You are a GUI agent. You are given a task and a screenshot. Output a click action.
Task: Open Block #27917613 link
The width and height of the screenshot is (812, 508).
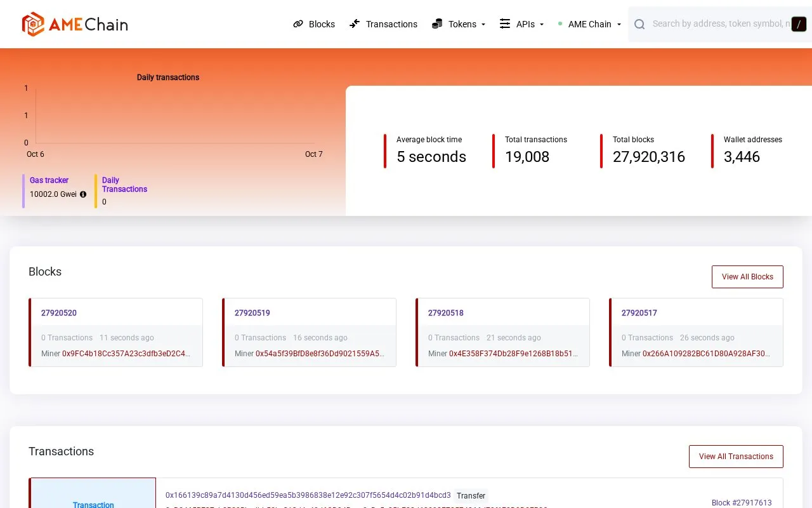742,503
